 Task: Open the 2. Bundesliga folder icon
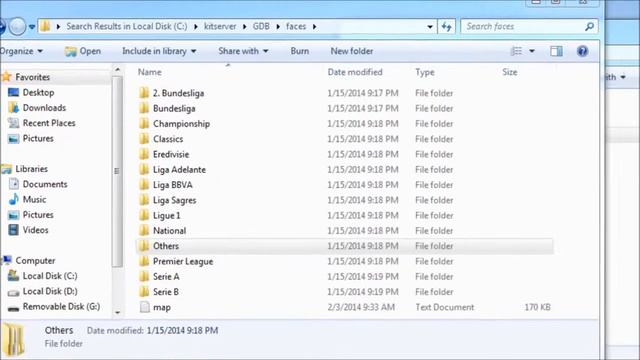click(144, 93)
